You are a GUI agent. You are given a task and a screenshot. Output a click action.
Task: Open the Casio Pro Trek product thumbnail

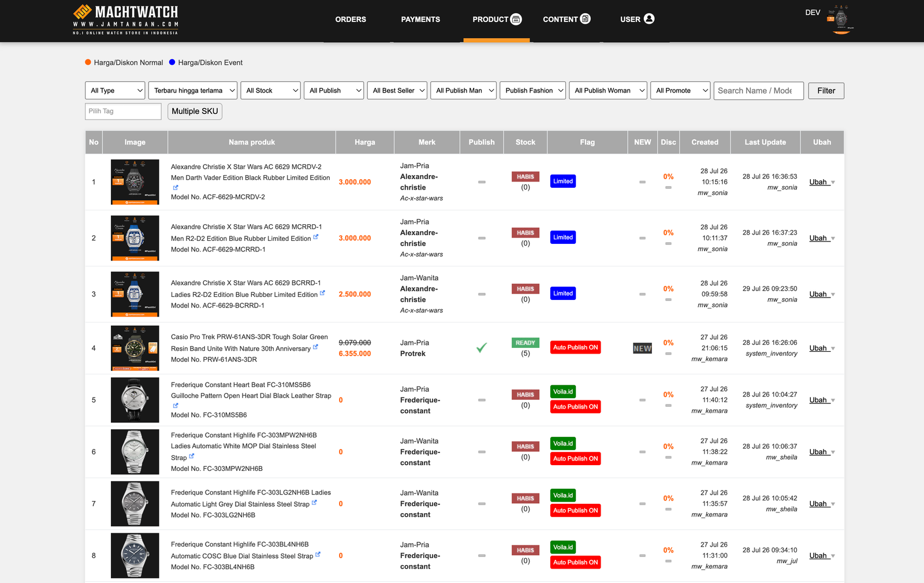[x=135, y=348]
